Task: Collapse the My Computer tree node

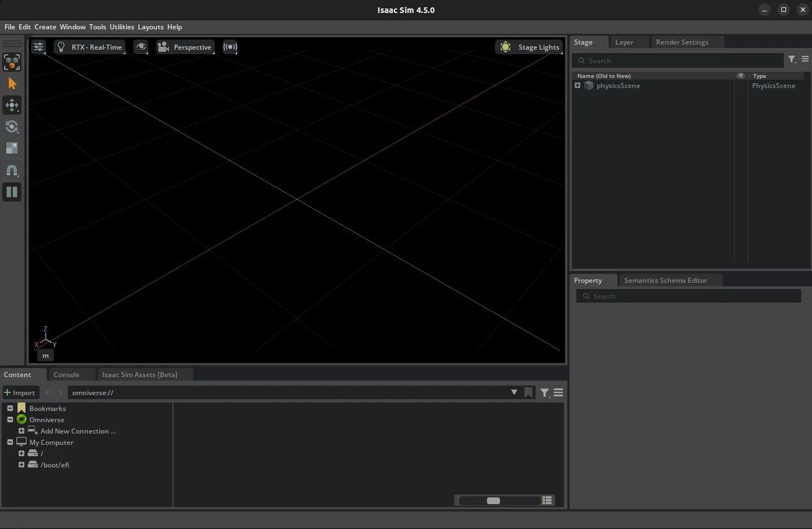Action: click(10, 442)
